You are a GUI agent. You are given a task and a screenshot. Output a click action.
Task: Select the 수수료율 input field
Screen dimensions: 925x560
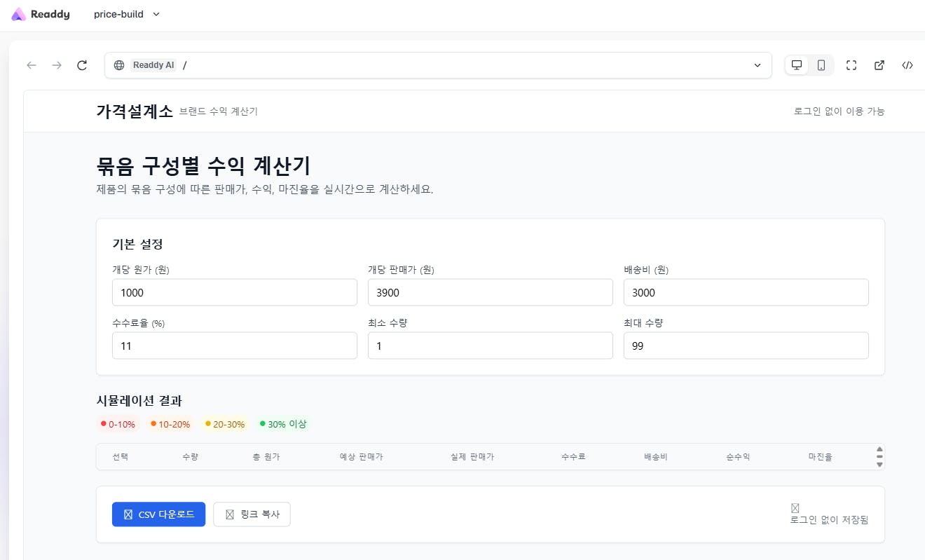(x=234, y=346)
